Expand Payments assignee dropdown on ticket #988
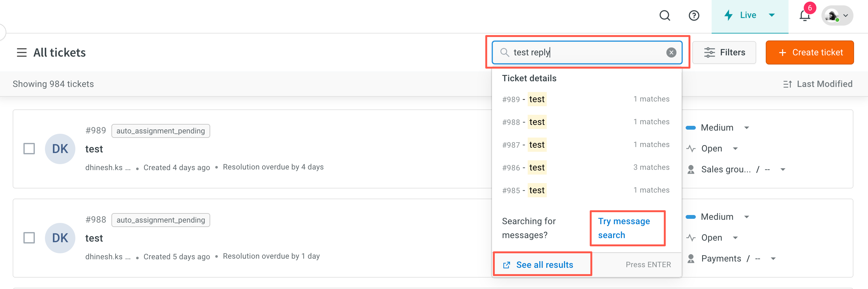Viewport: 868px width, 289px height. click(x=773, y=259)
